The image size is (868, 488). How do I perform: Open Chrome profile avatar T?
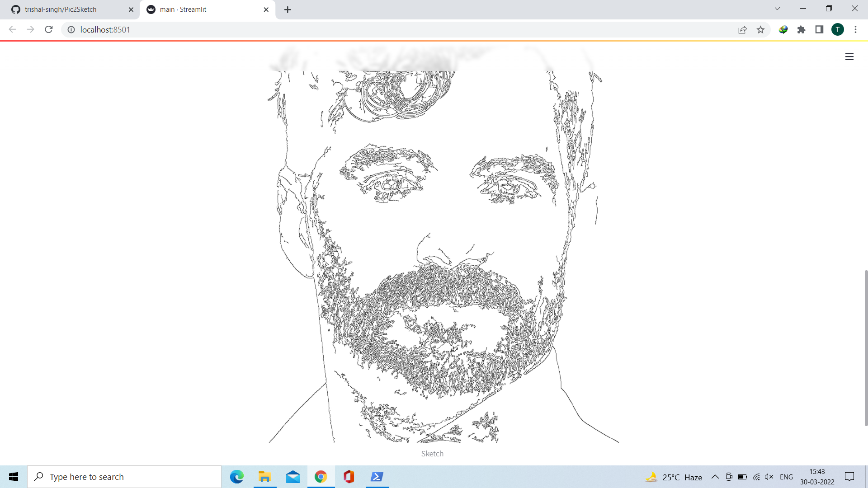click(837, 30)
